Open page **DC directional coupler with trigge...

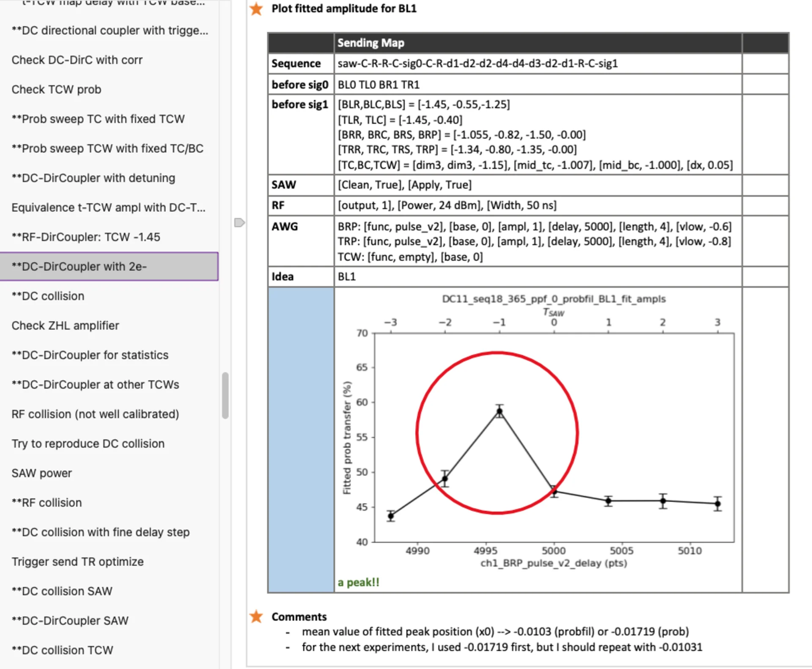pyautogui.click(x=110, y=30)
